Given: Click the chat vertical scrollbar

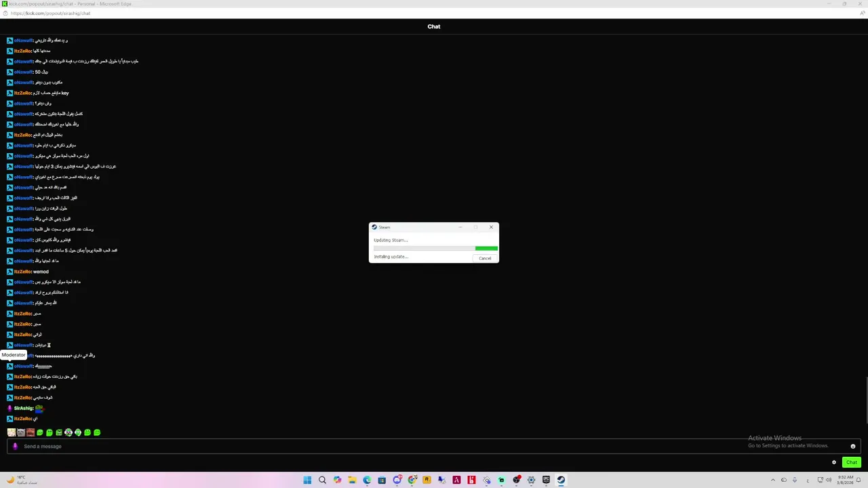Looking at the screenshot, I should click(x=866, y=400).
